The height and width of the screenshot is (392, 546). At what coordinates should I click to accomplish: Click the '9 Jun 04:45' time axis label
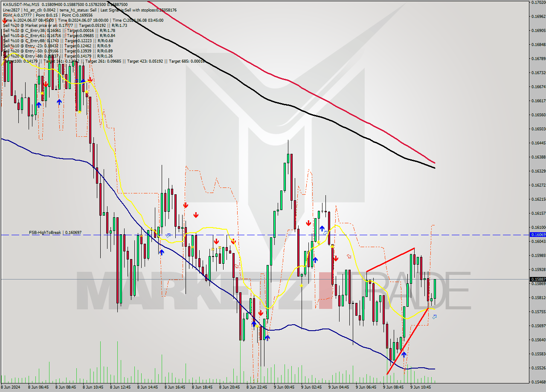[339, 387]
